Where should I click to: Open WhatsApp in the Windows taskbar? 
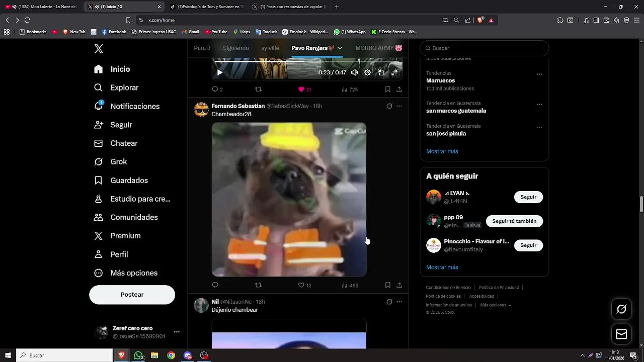pyautogui.click(x=138, y=355)
